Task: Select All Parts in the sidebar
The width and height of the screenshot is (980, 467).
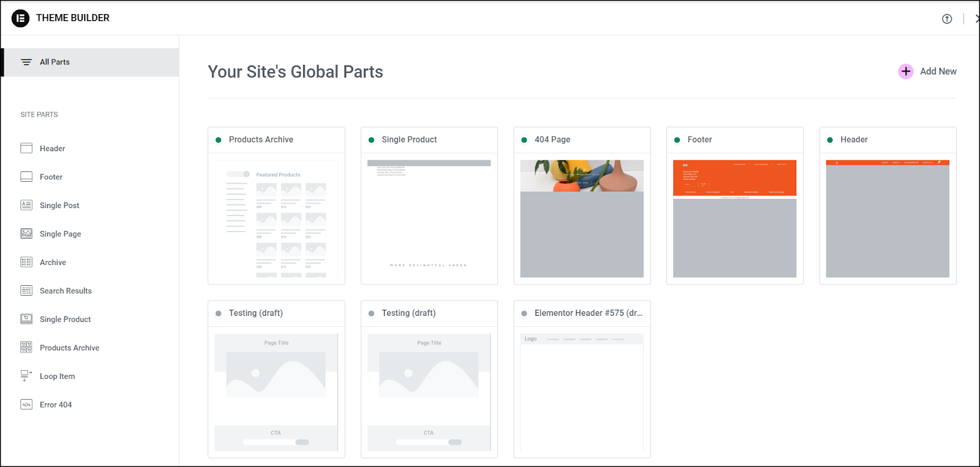Action: [55, 62]
